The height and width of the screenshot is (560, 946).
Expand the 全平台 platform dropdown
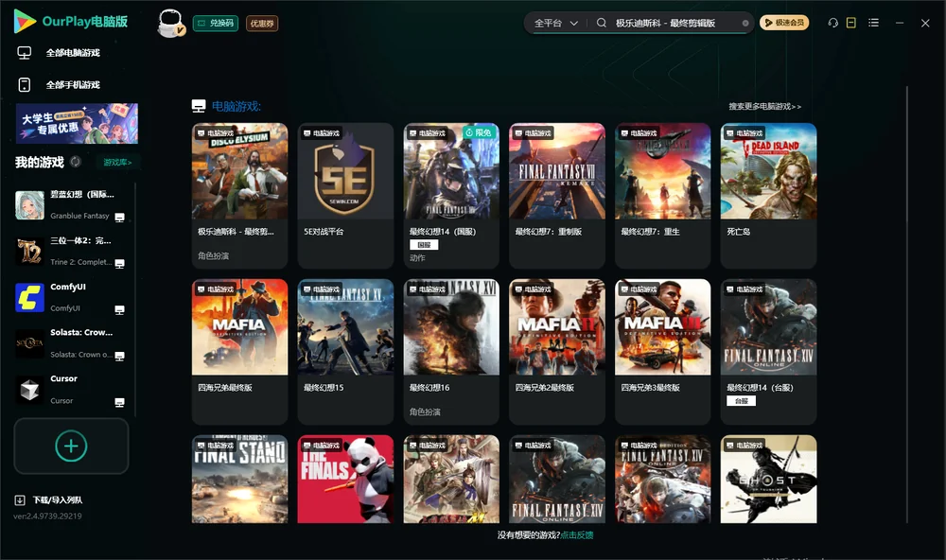pos(555,23)
